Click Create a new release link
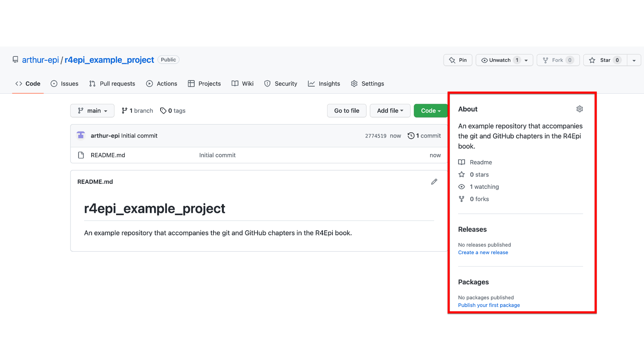This screenshot has width=644, height=362. [483, 252]
